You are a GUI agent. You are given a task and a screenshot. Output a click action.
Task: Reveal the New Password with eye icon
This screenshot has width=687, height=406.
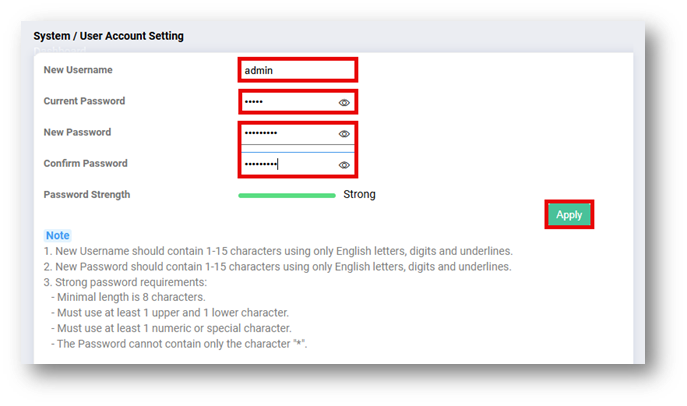point(344,133)
